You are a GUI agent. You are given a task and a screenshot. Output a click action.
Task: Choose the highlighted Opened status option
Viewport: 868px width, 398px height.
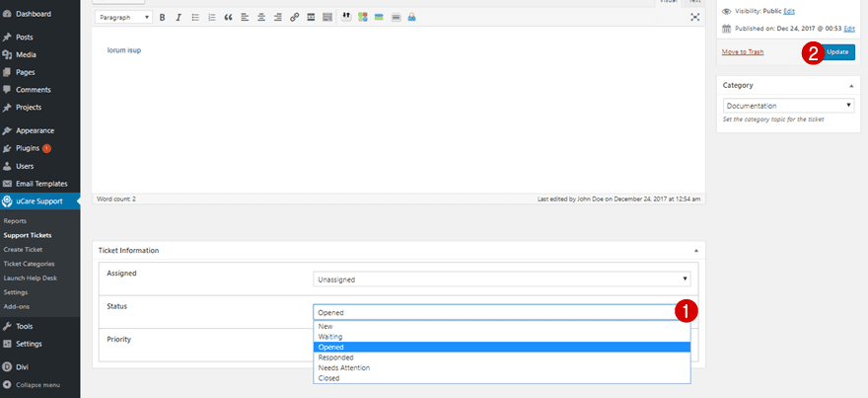point(501,347)
